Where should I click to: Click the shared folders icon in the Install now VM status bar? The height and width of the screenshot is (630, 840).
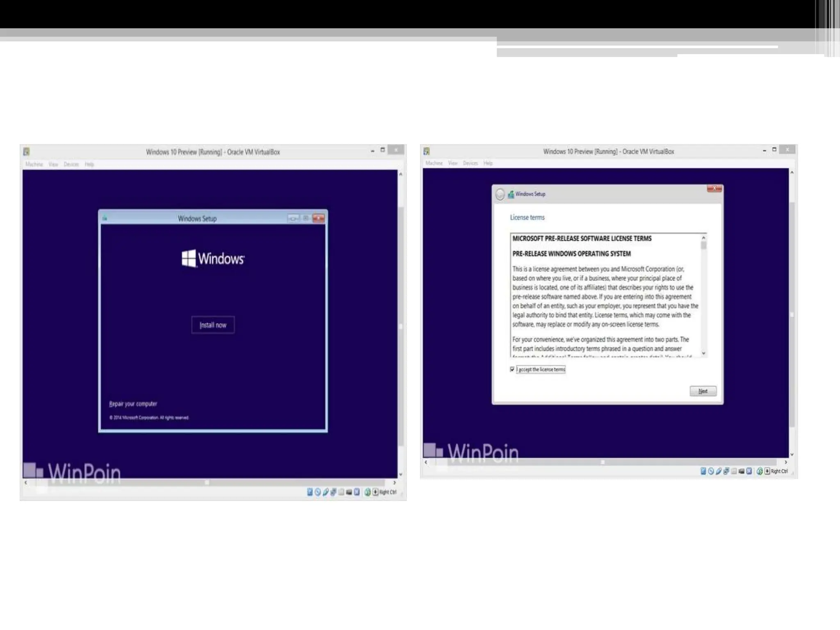click(341, 492)
